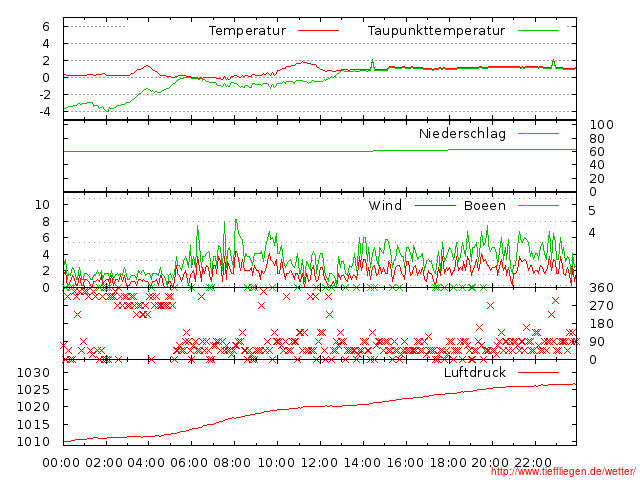Click the 1020 pressure axis value
The image size is (640, 480).
click(33, 407)
